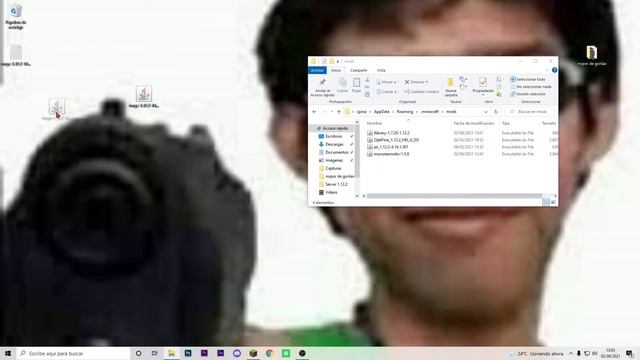The height and width of the screenshot is (360, 640).
Task: Select the folder icon at desktop top-right
Action: (592, 56)
